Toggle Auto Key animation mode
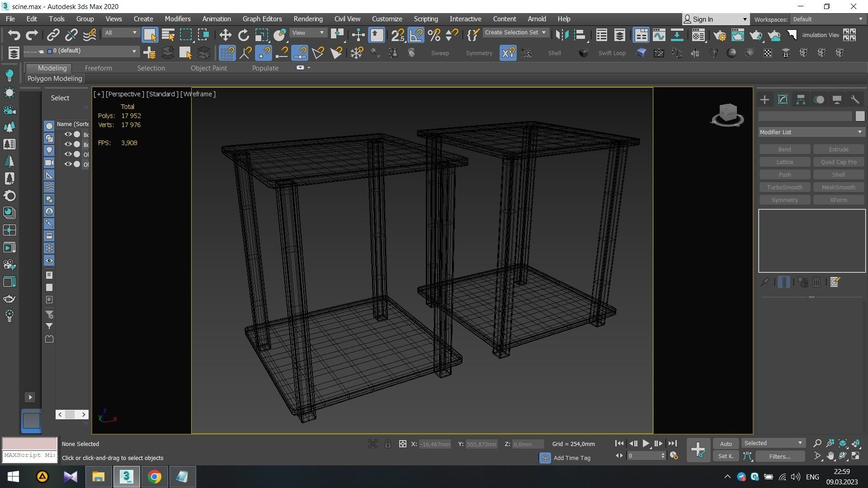Image resolution: width=868 pixels, height=488 pixels. [726, 444]
